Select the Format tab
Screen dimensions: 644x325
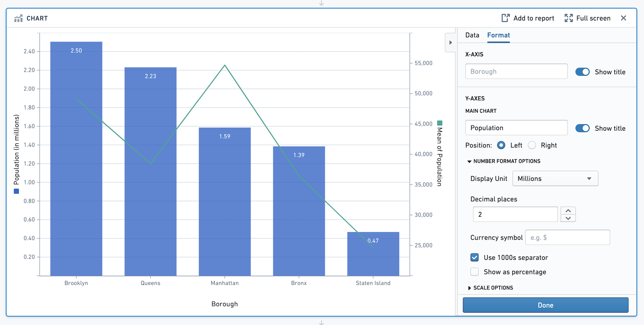[498, 35]
